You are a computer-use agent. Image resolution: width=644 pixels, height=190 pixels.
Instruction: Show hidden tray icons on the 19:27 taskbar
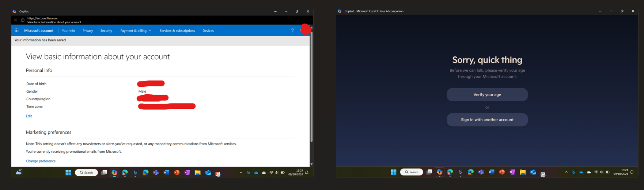point(241,172)
